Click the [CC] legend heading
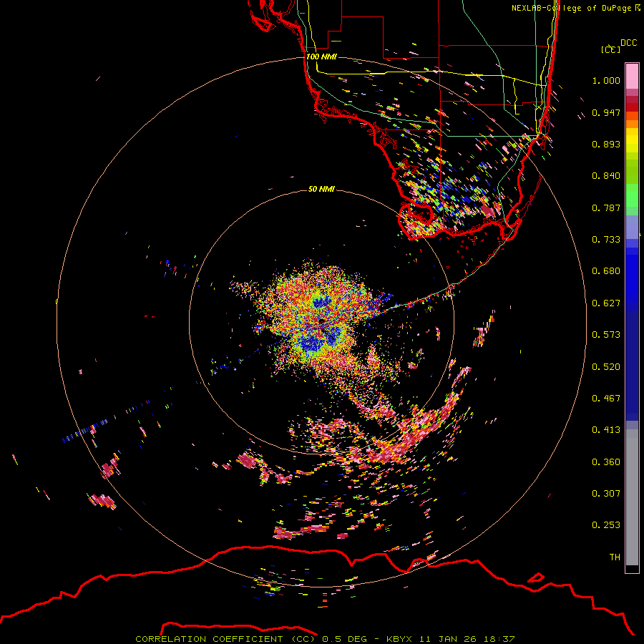The image size is (644, 644). click(x=611, y=49)
